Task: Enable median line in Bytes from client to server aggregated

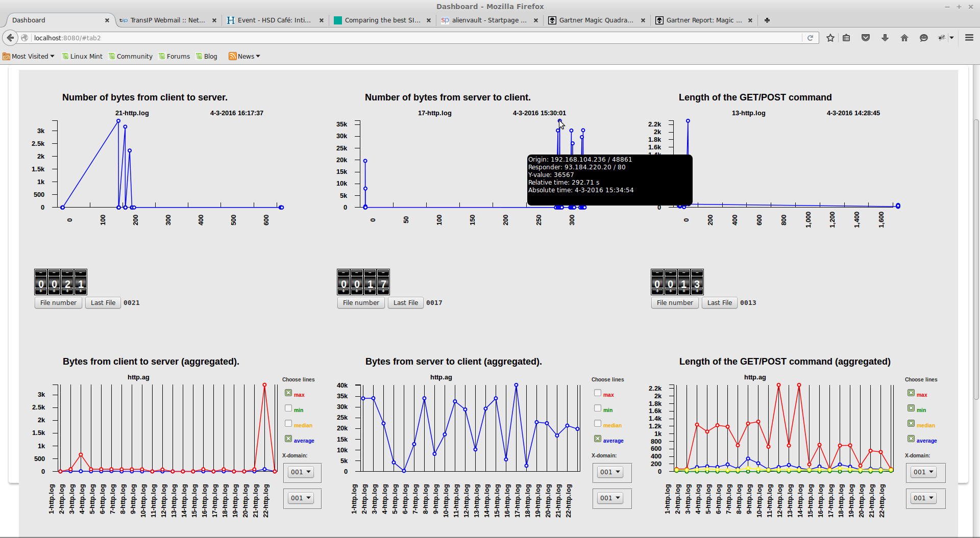Action: (288, 423)
